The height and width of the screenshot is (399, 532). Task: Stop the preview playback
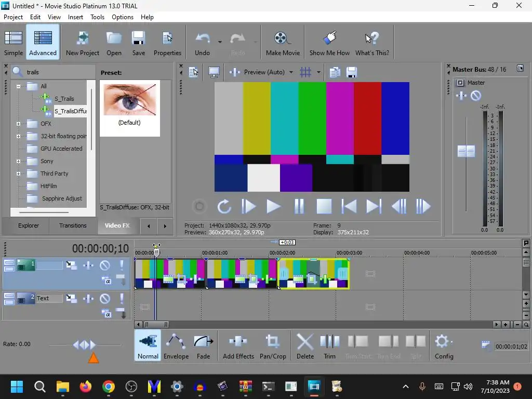point(324,206)
